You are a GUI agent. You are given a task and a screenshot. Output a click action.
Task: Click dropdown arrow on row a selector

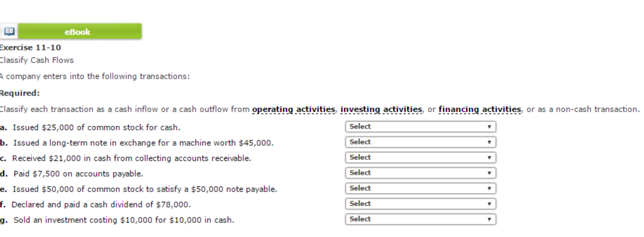489,127
